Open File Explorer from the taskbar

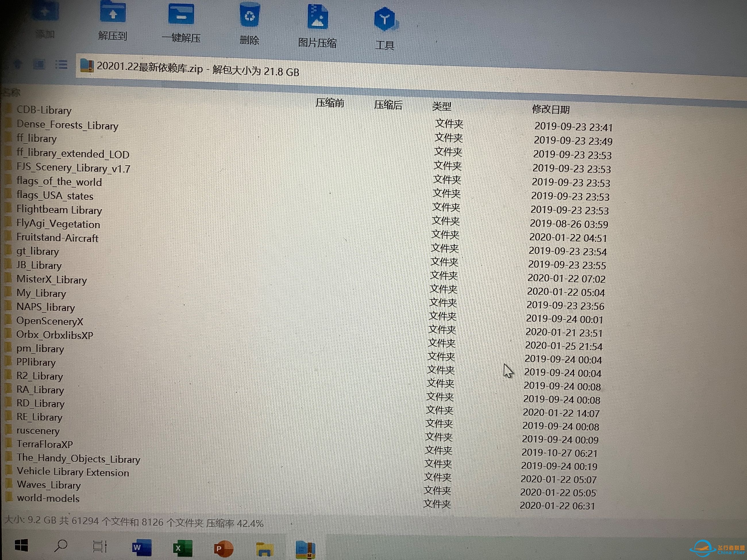[264, 549]
